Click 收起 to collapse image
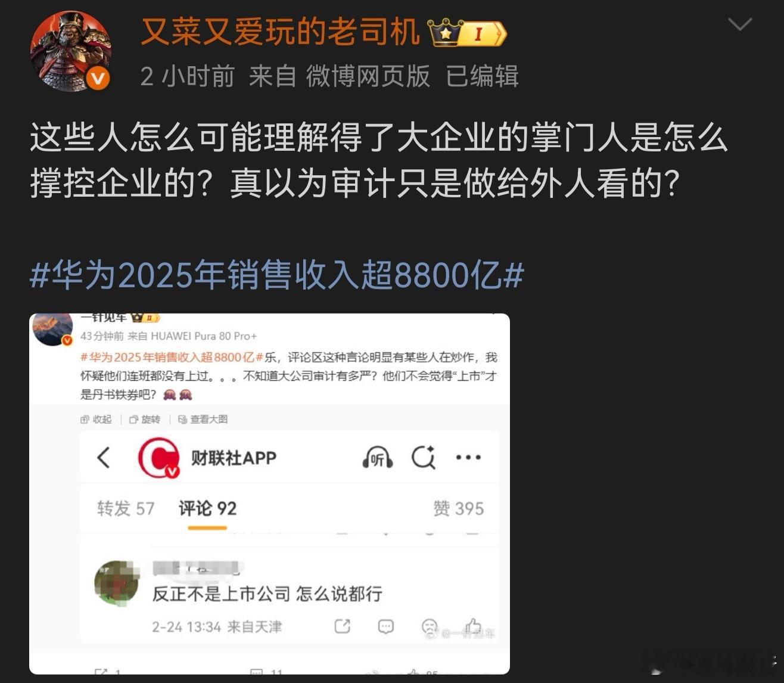Screen dimensions: 784x683 pos(96,420)
